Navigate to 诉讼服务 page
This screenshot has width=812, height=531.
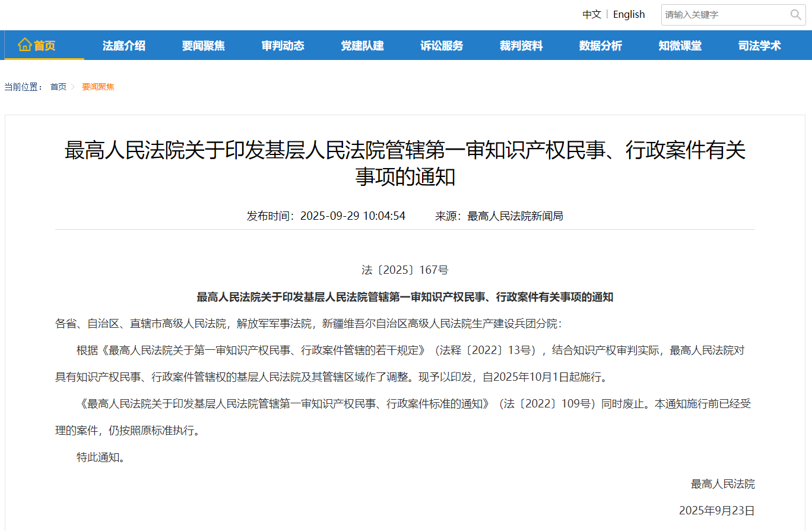point(442,46)
